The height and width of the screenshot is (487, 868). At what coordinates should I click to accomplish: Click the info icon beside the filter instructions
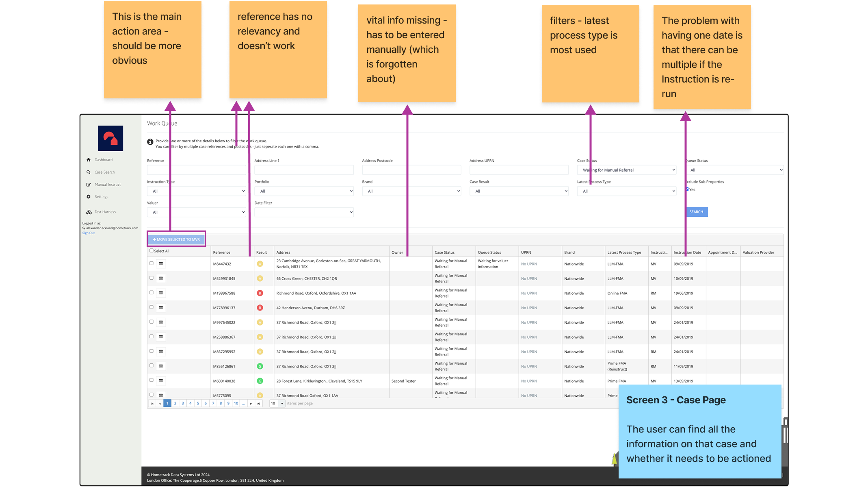pyautogui.click(x=150, y=142)
